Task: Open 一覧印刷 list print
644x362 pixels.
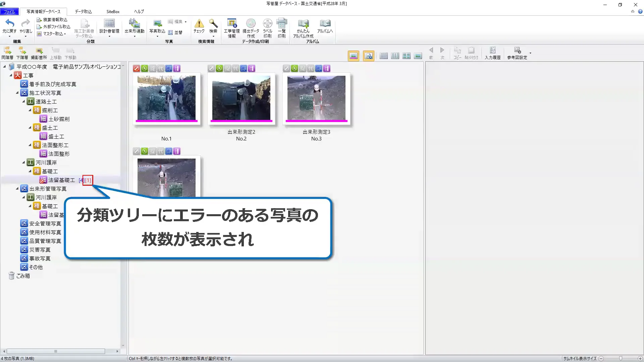Action: [282, 28]
